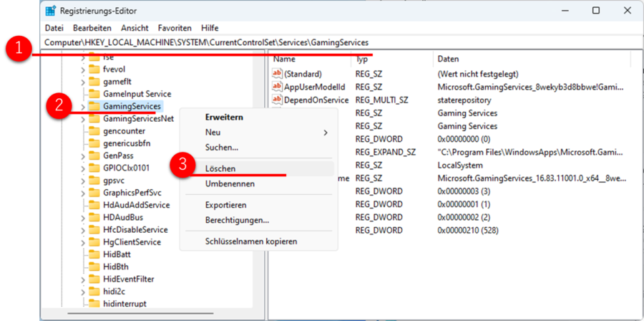This screenshot has height=321, width=644.
Task: Expand the fvevol tree node
Action: [x=83, y=70]
